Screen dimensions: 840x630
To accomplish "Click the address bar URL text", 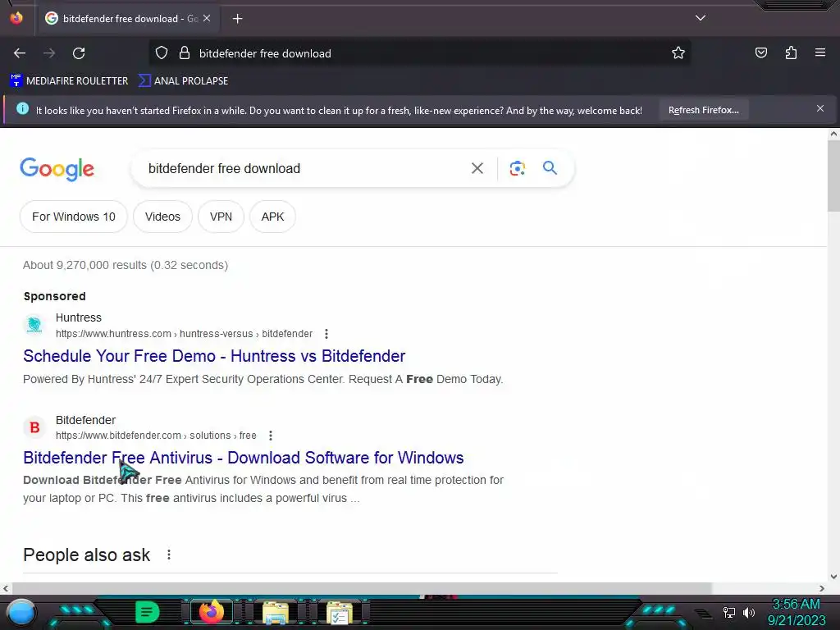I will coord(265,53).
